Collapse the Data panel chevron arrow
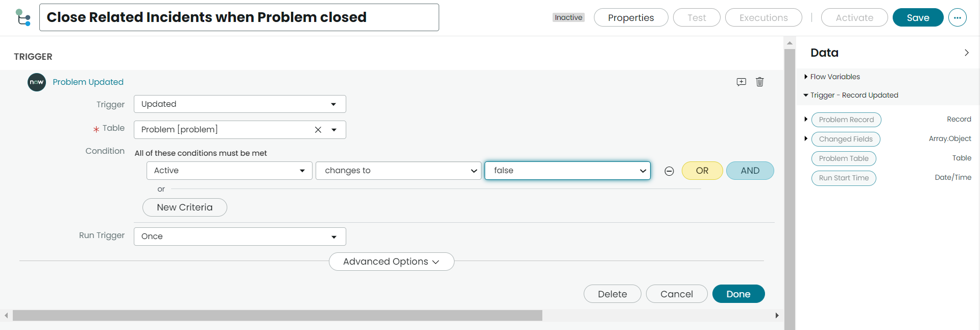The image size is (980, 330). tap(966, 53)
